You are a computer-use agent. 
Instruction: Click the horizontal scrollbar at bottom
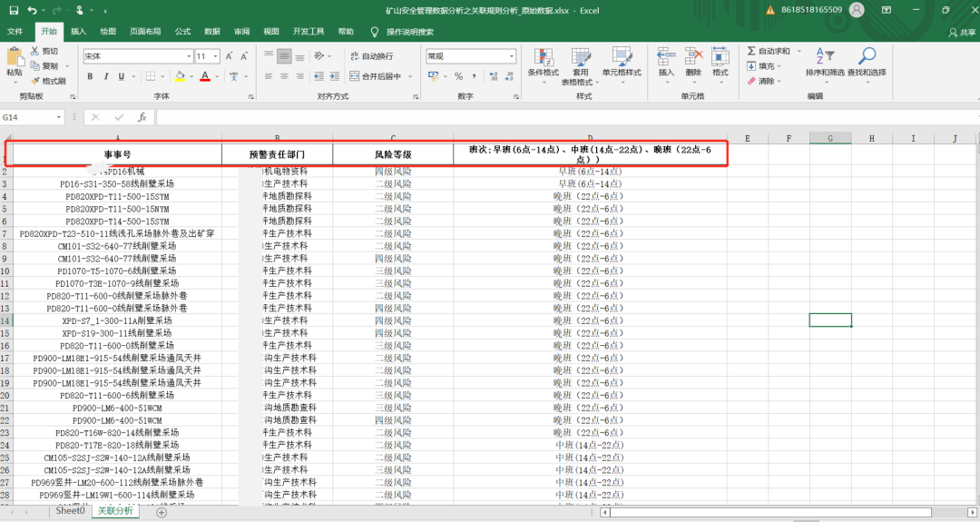tap(770, 512)
